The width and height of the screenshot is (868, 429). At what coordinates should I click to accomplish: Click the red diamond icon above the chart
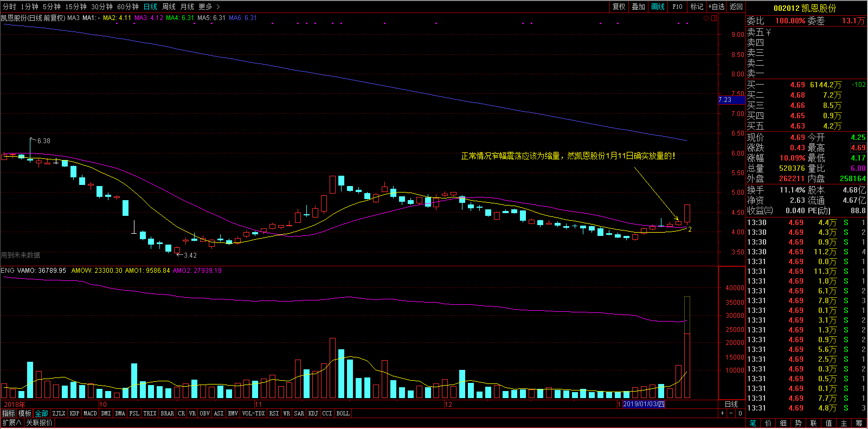(x=706, y=18)
